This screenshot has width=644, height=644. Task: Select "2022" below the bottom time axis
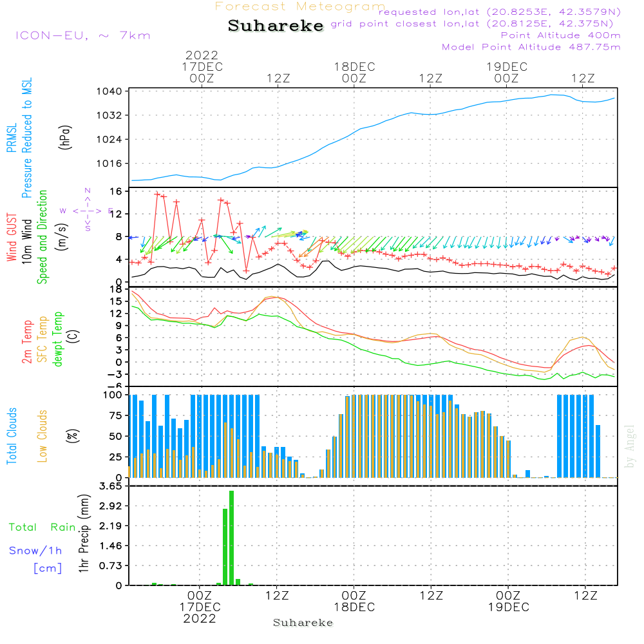coord(200,619)
